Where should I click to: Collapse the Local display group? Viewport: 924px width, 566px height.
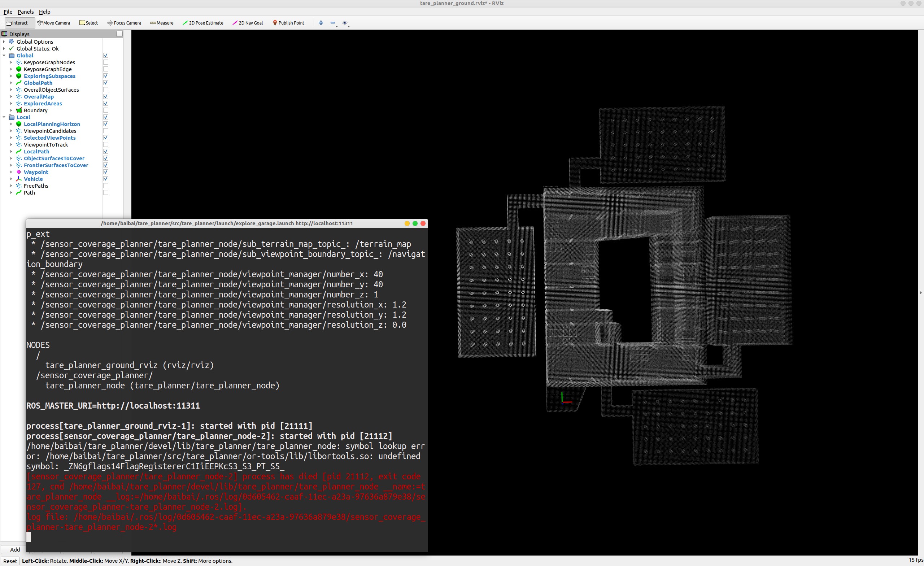click(x=4, y=117)
